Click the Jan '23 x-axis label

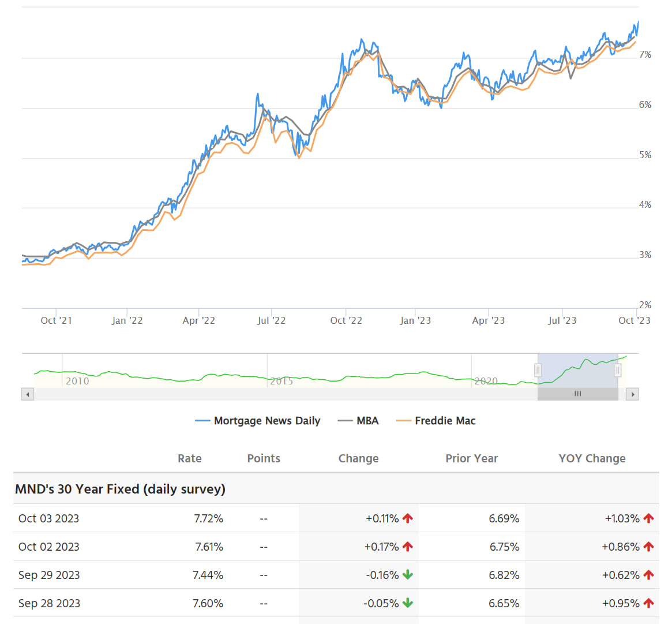coord(415,320)
